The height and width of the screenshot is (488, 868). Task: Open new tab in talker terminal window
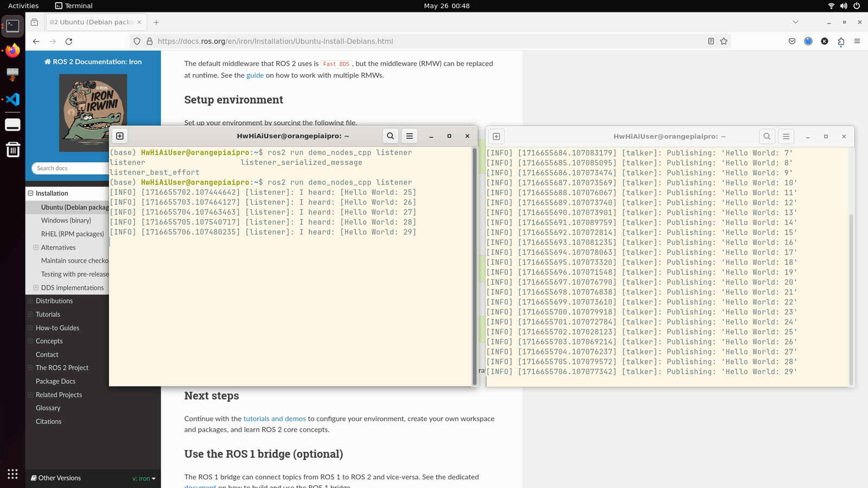pyautogui.click(x=496, y=137)
